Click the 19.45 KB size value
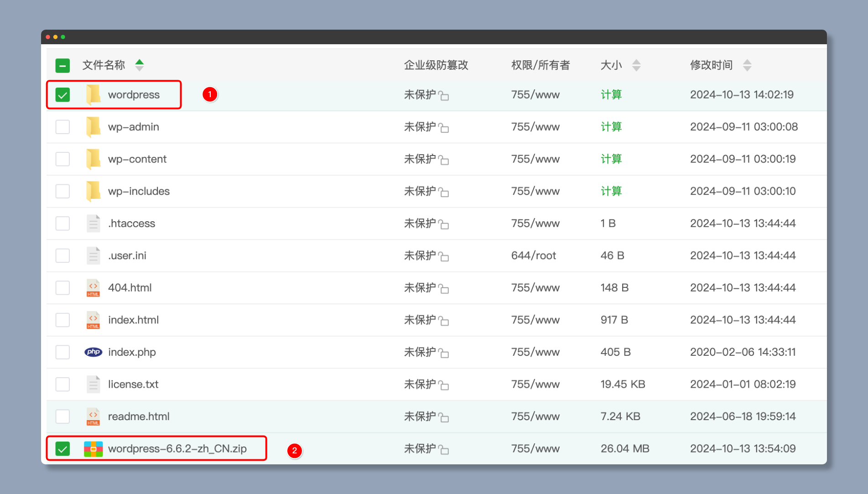This screenshot has height=494, width=868. [x=623, y=384]
